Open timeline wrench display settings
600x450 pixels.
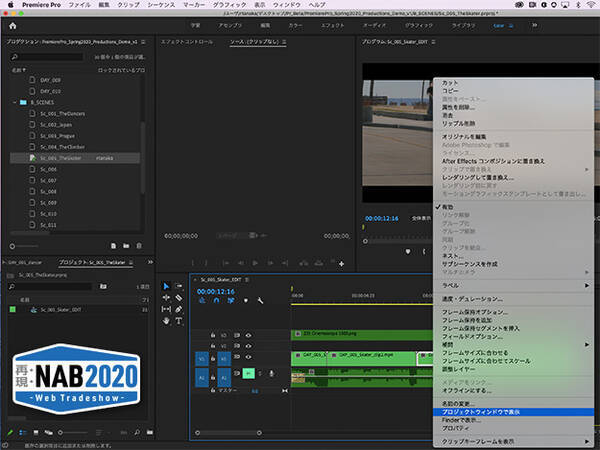[260, 301]
